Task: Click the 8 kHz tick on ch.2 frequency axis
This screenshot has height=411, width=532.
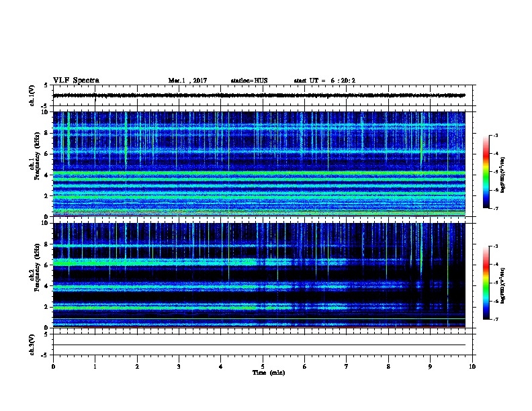Action: (x=47, y=244)
